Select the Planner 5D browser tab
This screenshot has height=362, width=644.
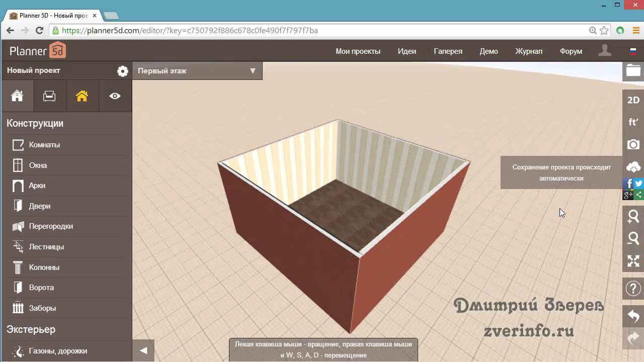(53, 16)
